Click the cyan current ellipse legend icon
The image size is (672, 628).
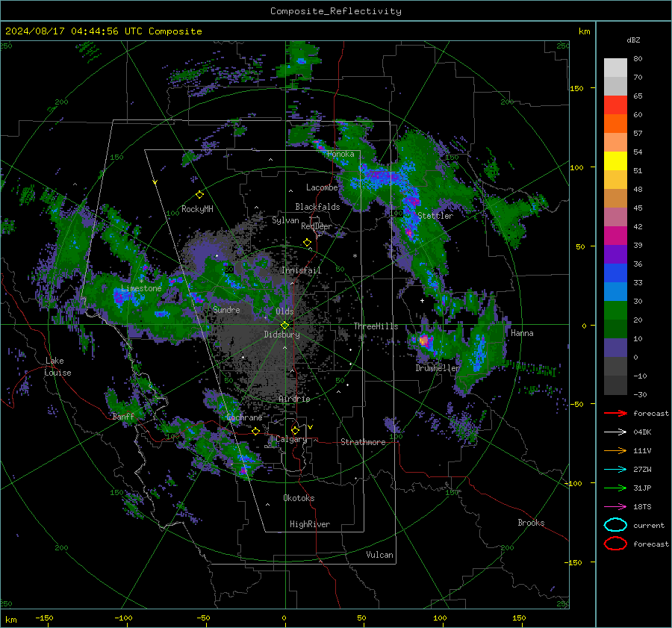615,525
